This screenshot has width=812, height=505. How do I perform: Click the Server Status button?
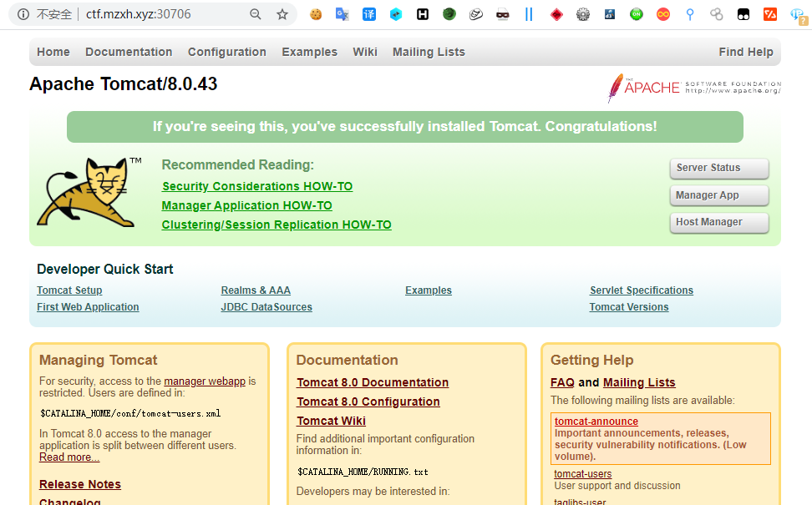(x=718, y=168)
